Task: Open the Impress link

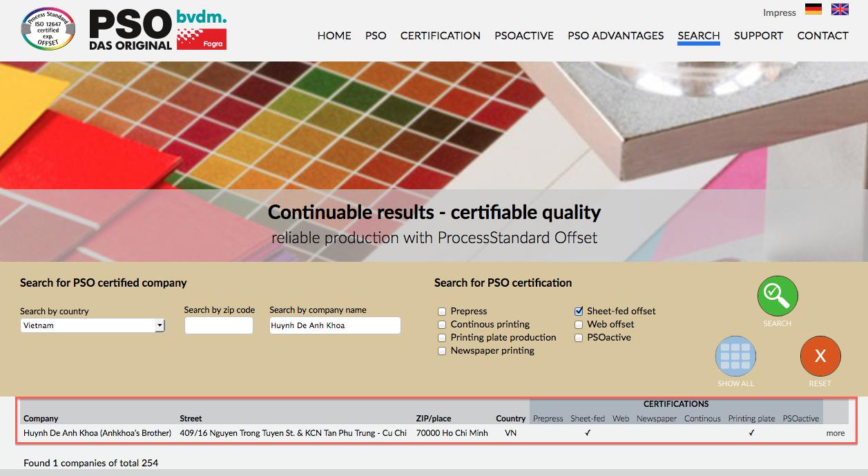Action: [x=780, y=13]
